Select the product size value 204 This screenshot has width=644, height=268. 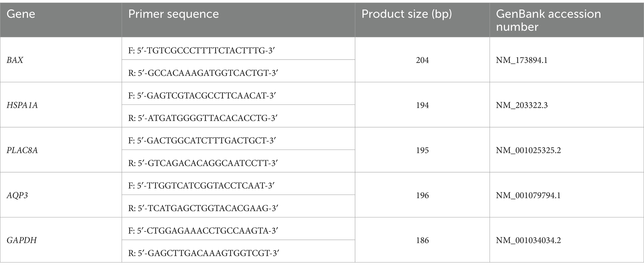(x=422, y=60)
